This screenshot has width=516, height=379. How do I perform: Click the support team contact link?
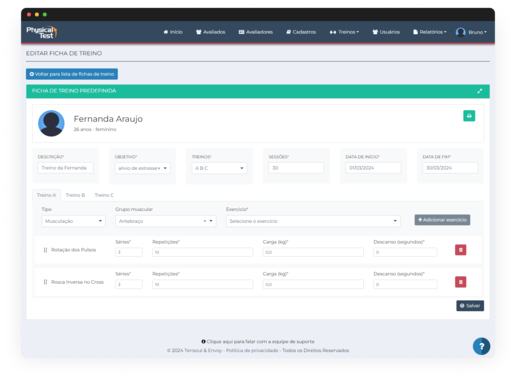(258, 341)
